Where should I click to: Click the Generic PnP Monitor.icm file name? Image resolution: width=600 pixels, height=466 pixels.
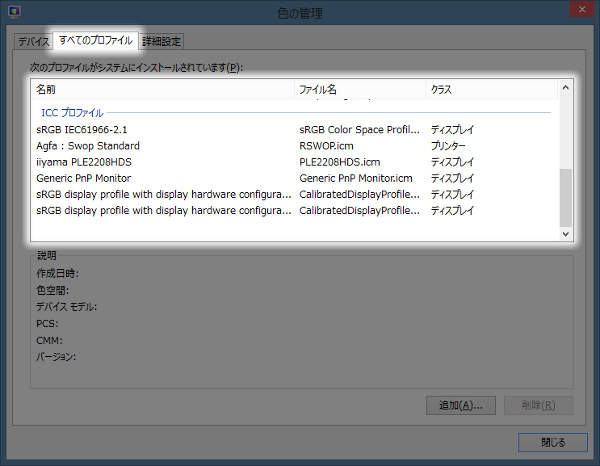click(x=356, y=178)
